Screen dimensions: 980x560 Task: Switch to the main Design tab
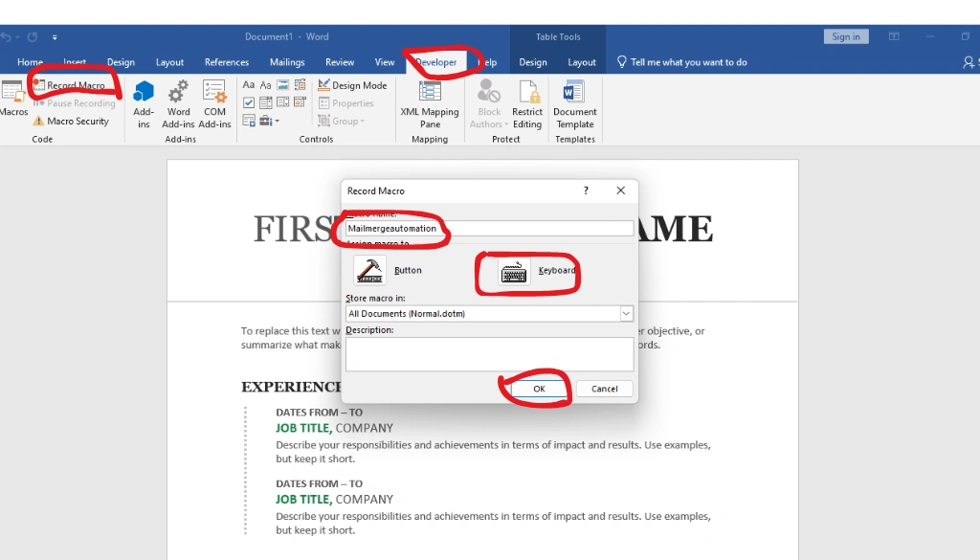[x=121, y=62]
